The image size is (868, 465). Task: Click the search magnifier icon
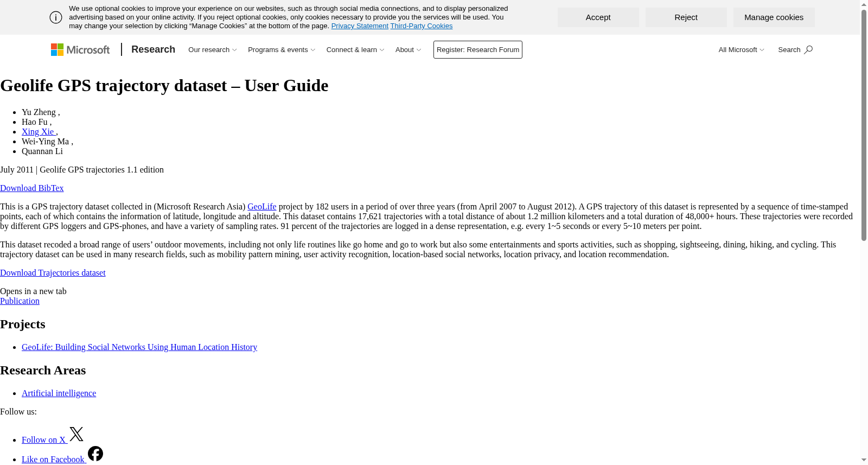coord(808,49)
